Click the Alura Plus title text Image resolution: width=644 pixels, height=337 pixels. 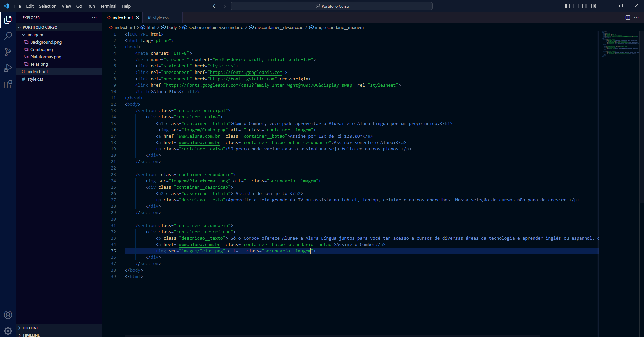(166, 92)
